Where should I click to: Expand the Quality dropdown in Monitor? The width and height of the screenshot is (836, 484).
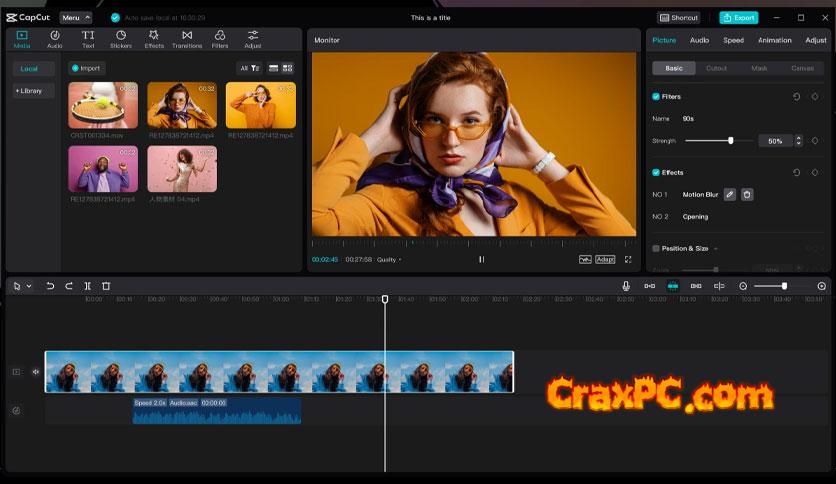click(388, 259)
